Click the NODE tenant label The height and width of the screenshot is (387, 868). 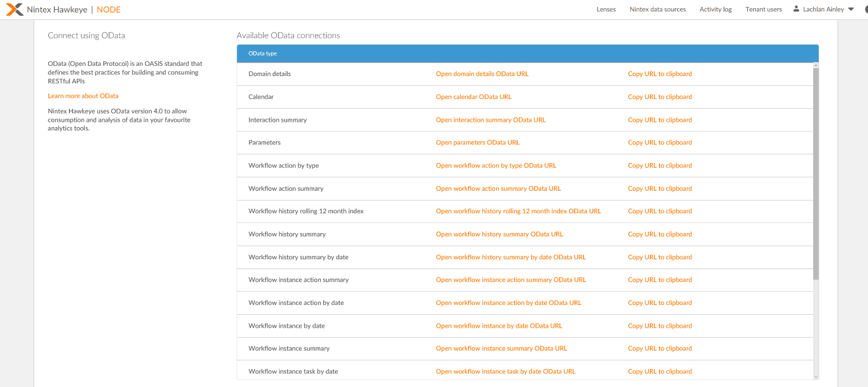coord(109,10)
